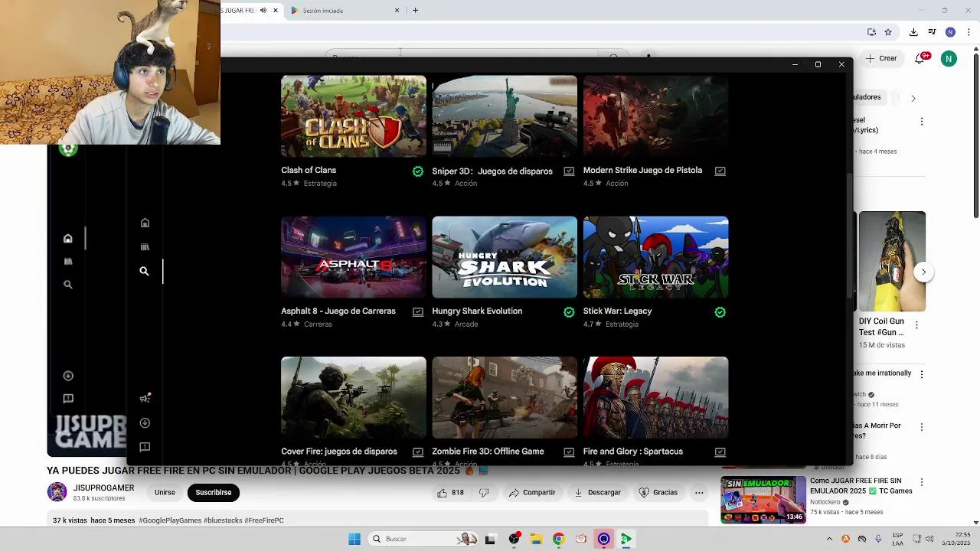Viewport: 980px width, 551px height.
Task: Open Hungry Shark Evolution thumbnail
Action: [x=505, y=257]
